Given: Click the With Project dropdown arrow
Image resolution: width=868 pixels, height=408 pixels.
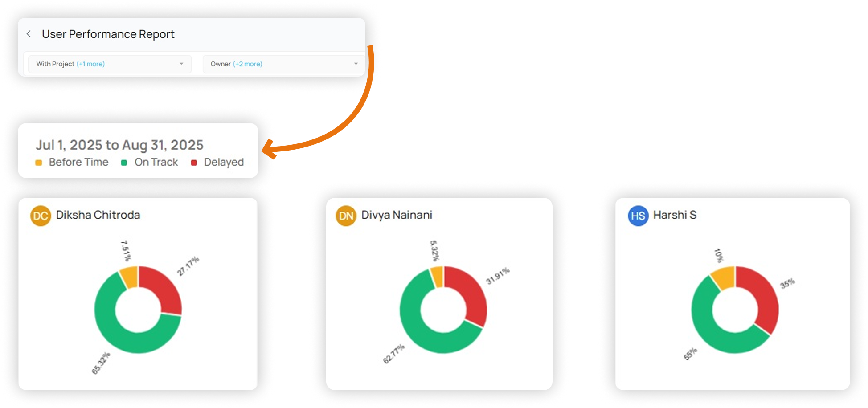Looking at the screenshot, I should tap(181, 64).
